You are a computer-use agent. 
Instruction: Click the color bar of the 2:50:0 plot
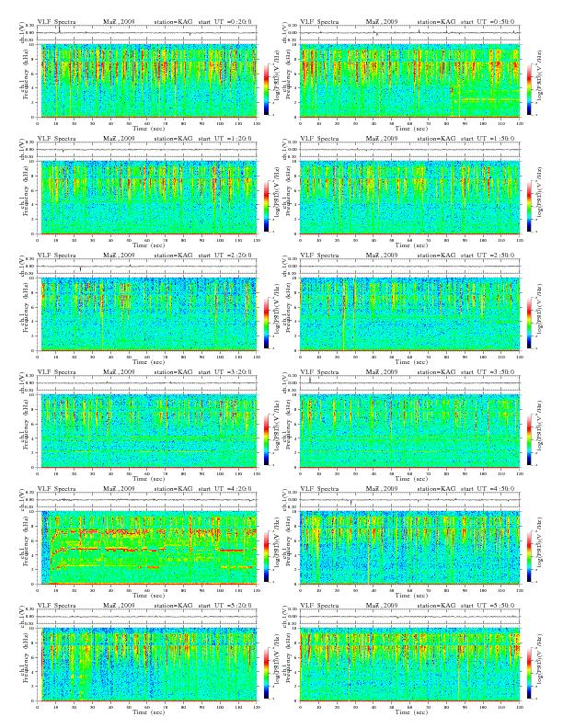(529, 323)
